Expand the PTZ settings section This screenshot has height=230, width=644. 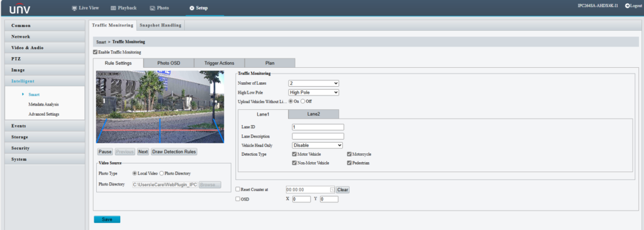coord(45,58)
